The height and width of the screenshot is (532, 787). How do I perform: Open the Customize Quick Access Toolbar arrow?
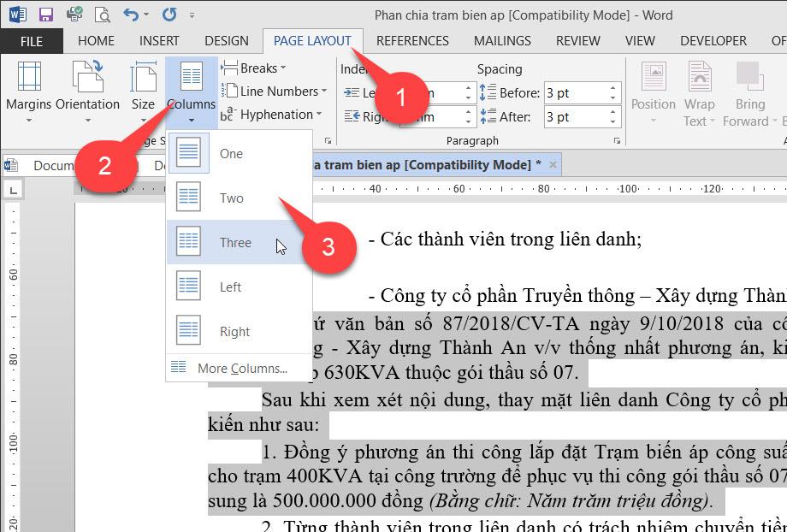point(192,14)
